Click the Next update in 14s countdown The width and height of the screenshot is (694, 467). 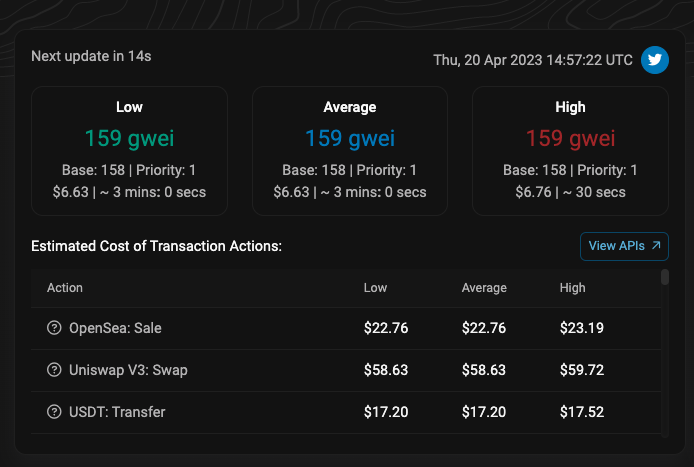pos(91,56)
